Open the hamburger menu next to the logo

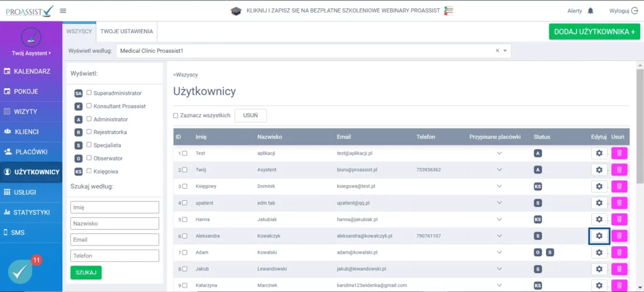pyautogui.click(x=63, y=11)
